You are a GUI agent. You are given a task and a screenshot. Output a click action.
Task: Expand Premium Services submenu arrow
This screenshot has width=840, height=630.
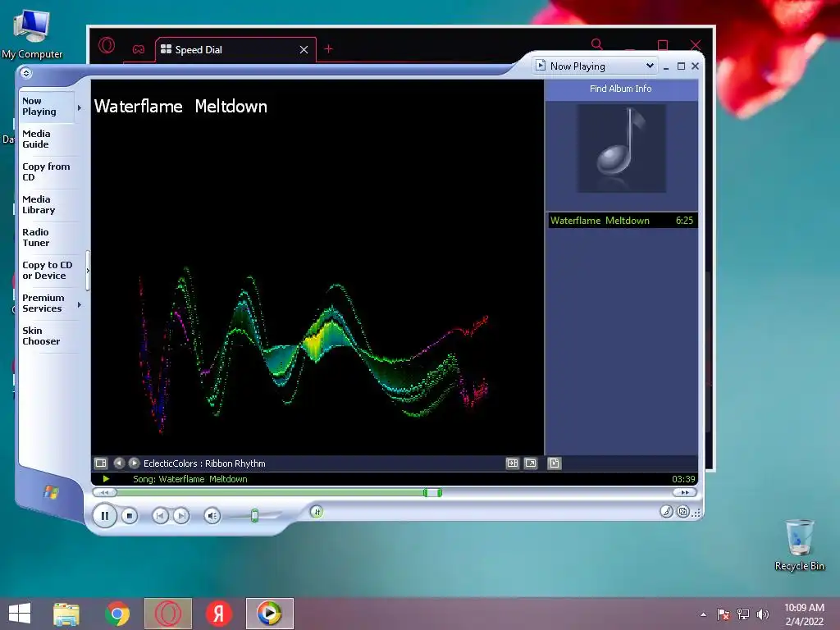pos(80,305)
